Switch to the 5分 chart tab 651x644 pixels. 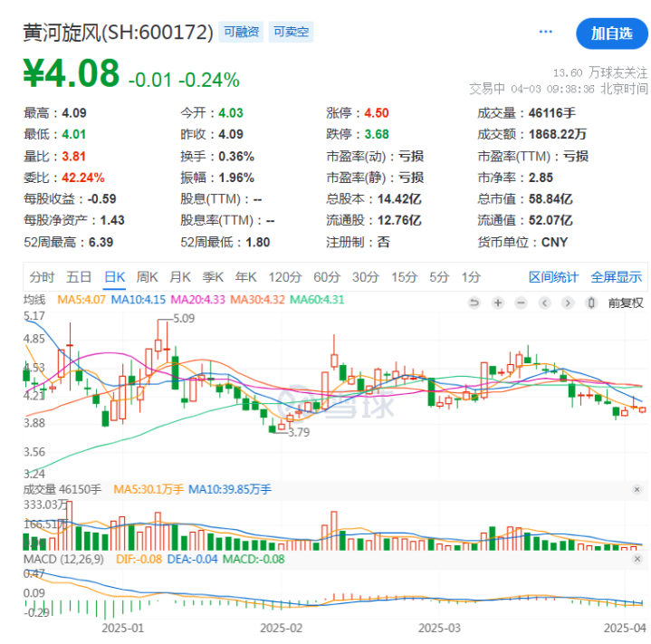[439, 277]
